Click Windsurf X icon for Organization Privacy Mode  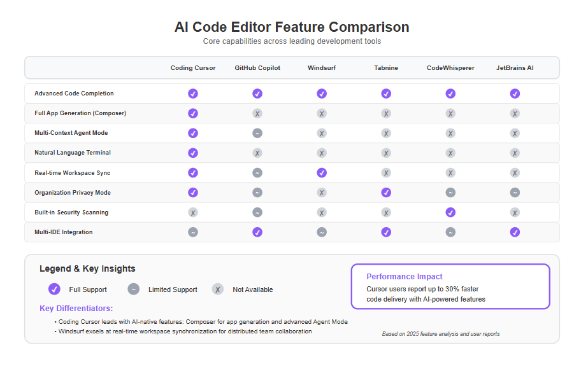322,193
